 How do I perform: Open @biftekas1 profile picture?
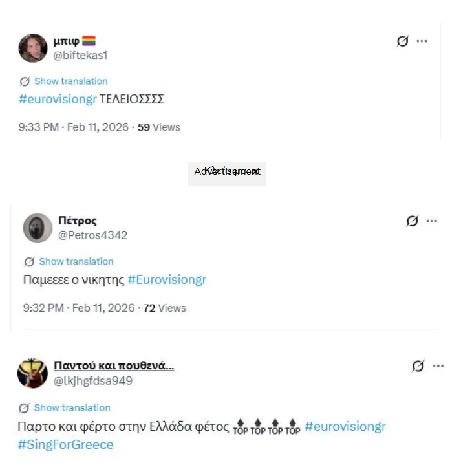(33, 48)
